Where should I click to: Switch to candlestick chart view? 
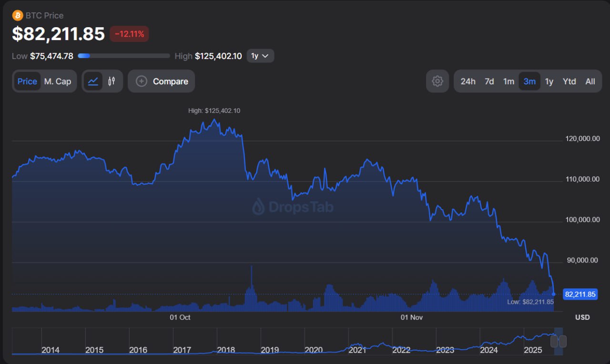[112, 81]
